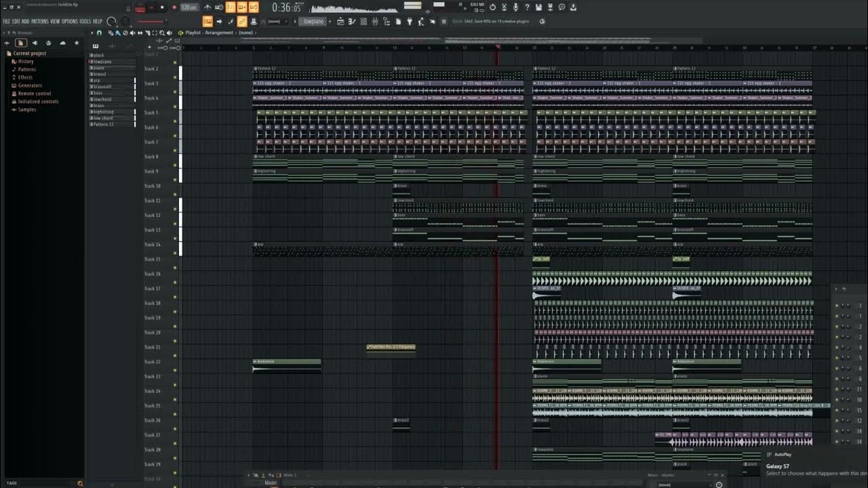Expand History in the browser

25,62
